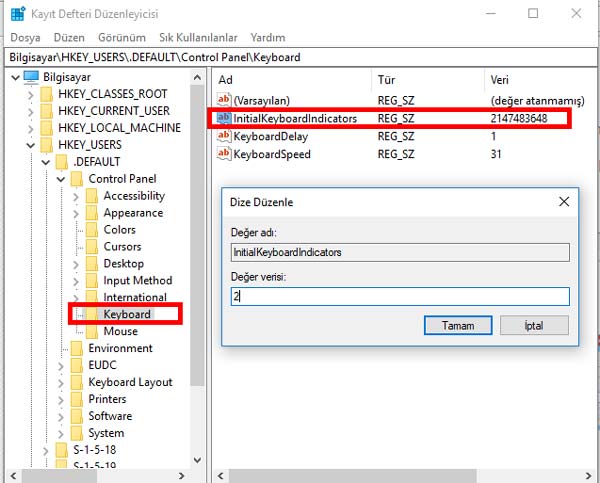This screenshot has height=483, width=600.
Task: Open the Görünüm menu
Action: [122, 38]
